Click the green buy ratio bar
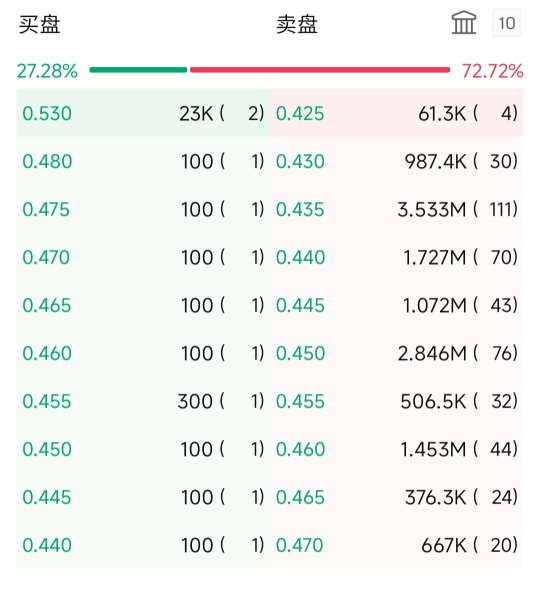 pos(138,70)
